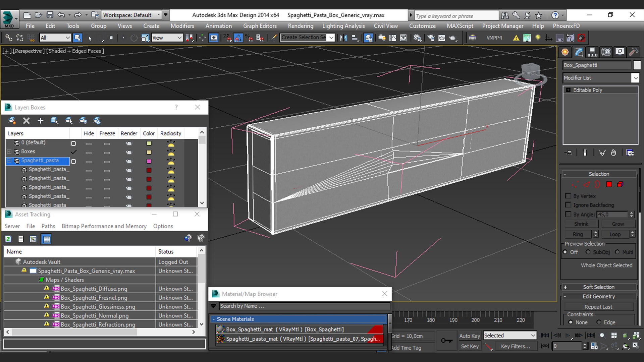Click the Pin Stack icon

click(569, 153)
